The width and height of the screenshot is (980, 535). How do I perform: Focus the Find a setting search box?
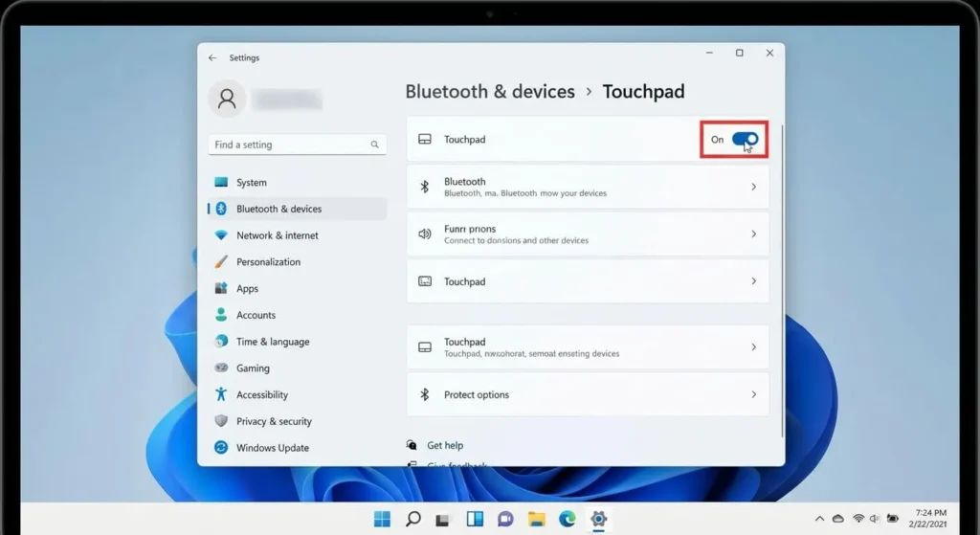[297, 145]
